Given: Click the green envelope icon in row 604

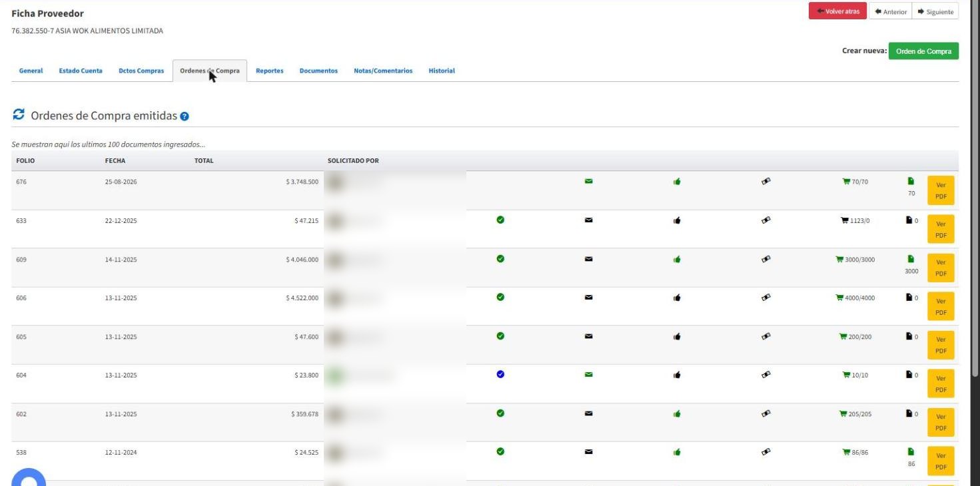Looking at the screenshot, I should [589, 375].
